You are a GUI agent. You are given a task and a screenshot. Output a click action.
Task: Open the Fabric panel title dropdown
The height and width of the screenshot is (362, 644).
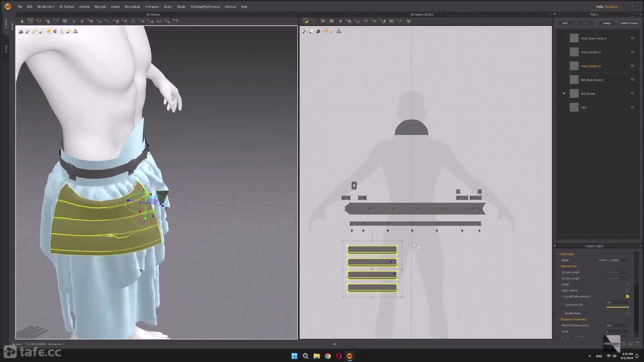[x=613, y=15]
